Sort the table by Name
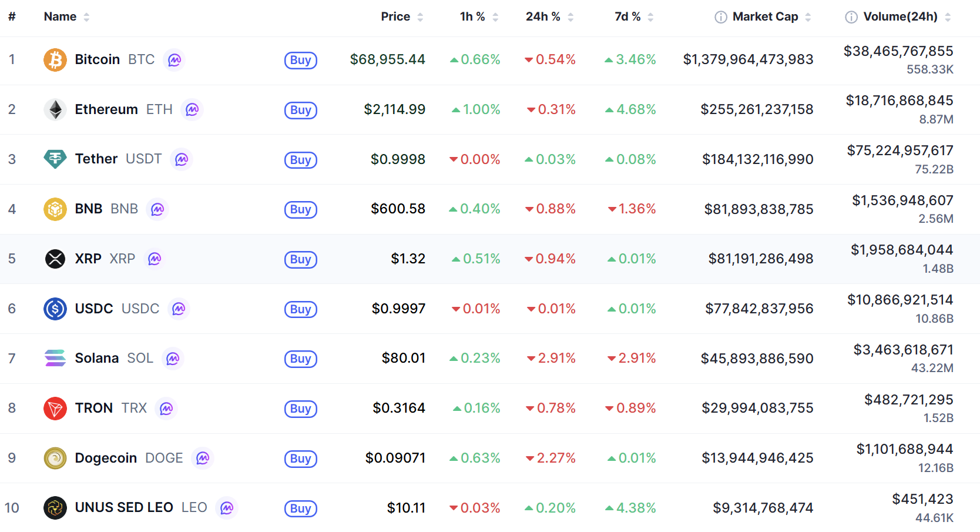The height and width of the screenshot is (532, 980). click(60, 17)
